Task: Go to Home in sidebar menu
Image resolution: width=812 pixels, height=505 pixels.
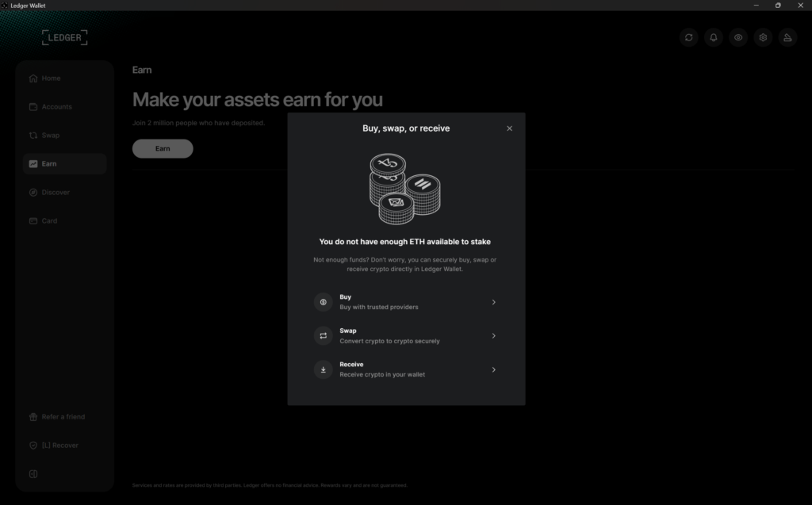Action: click(x=52, y=78)
